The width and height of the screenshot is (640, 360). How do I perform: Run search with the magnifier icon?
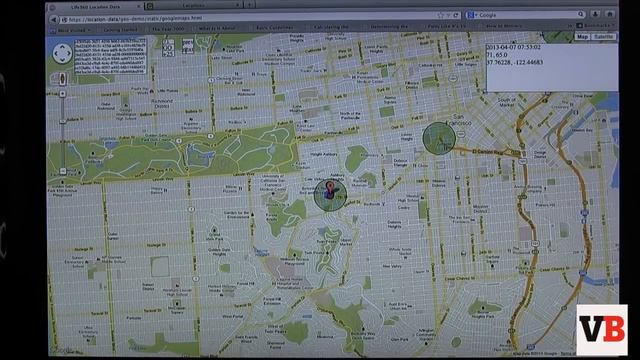click(x=580, y=15)
